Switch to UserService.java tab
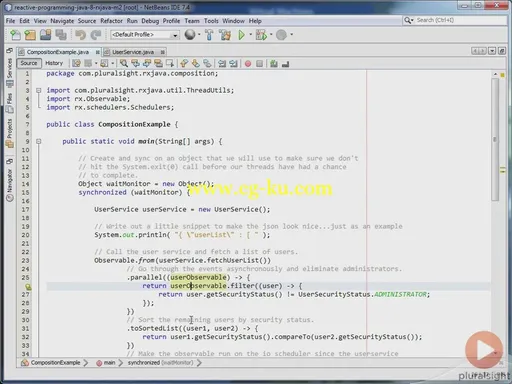 pyautogui.click(x=133, y=52)
